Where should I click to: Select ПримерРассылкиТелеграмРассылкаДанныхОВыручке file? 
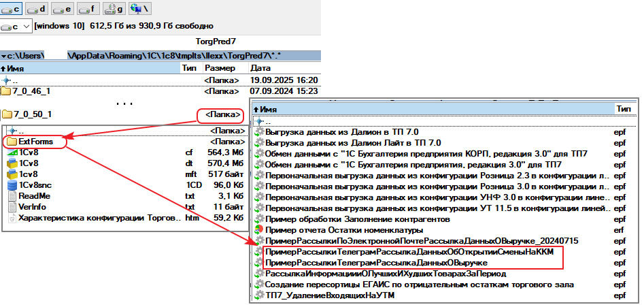375,263
